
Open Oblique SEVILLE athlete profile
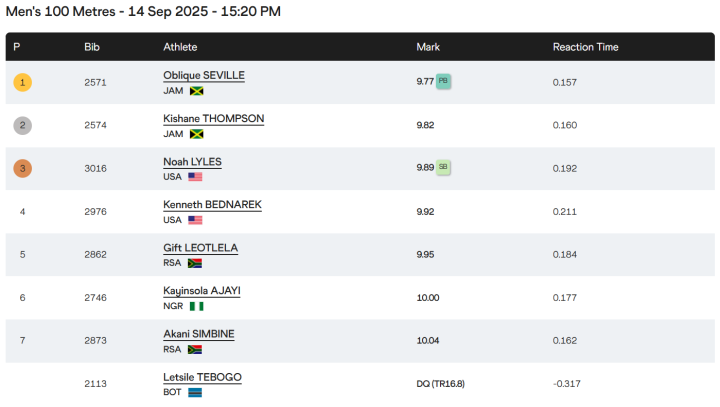tap(204, 75)
